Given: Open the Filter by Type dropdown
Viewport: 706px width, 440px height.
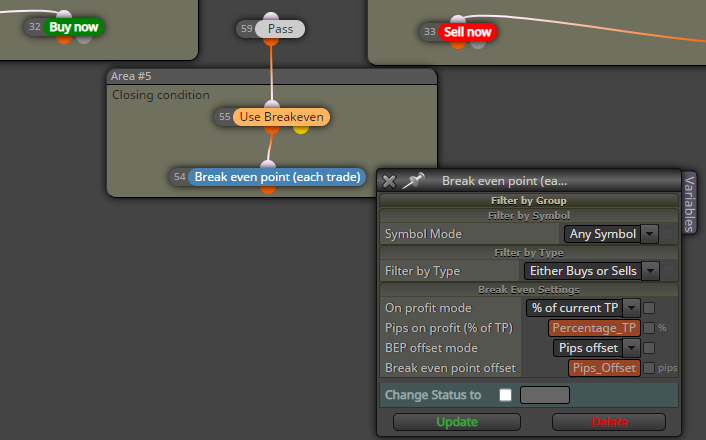Looking at the screenshot, I should [650, 271].
